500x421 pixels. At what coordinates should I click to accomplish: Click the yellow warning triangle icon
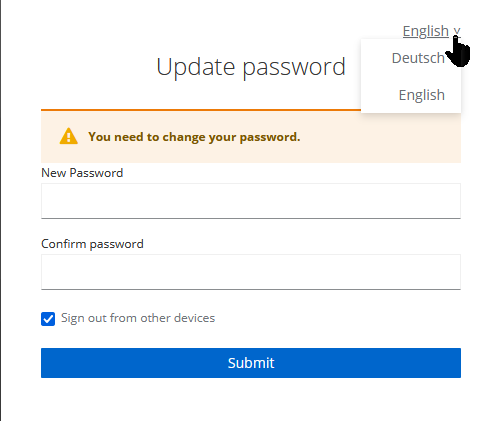coord(69,136)
